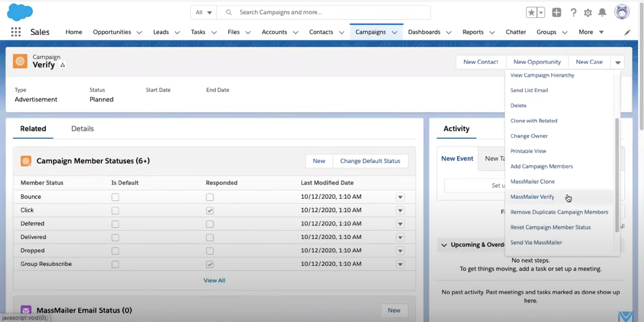Click the Favorites star icon
This screenshot has width=644, height=322.
[531, 13]
